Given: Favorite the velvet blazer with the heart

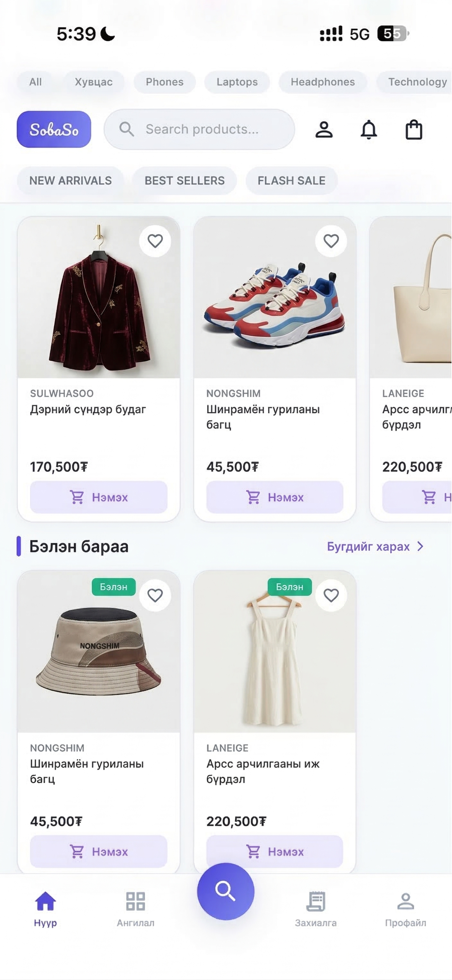Looking at the screenshot, I should 156,241.
